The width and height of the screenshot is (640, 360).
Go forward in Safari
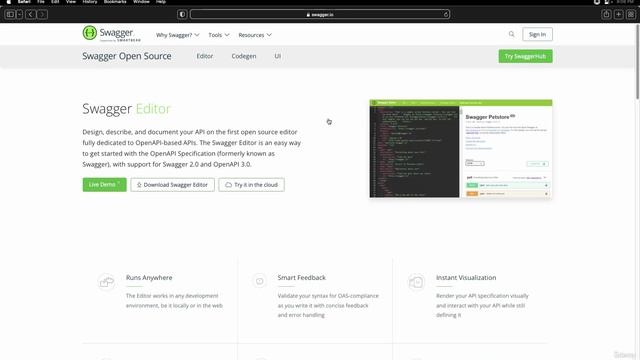tap(42, 15)
